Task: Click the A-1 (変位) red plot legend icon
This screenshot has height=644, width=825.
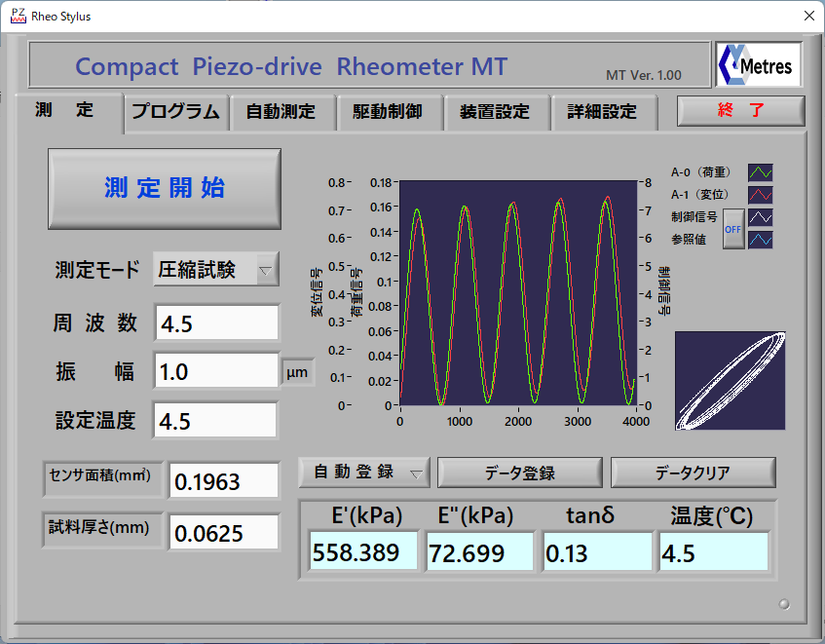Action: pos(760,195)
